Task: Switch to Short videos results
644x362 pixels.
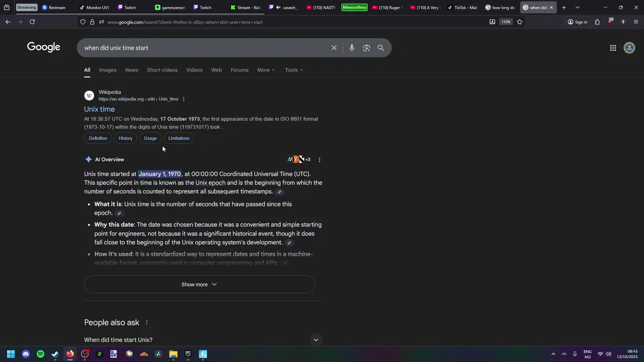Action: 162,70
